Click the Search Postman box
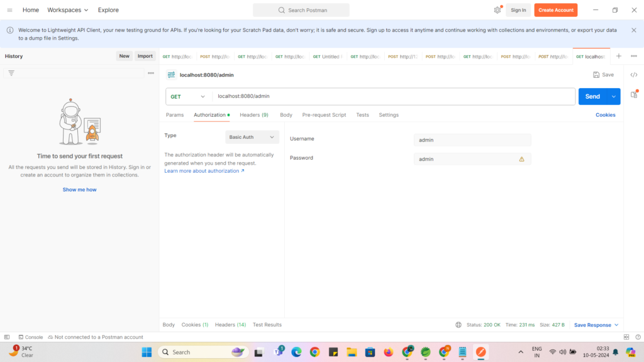This screenshot has height=362, width=644. point(301,10)
